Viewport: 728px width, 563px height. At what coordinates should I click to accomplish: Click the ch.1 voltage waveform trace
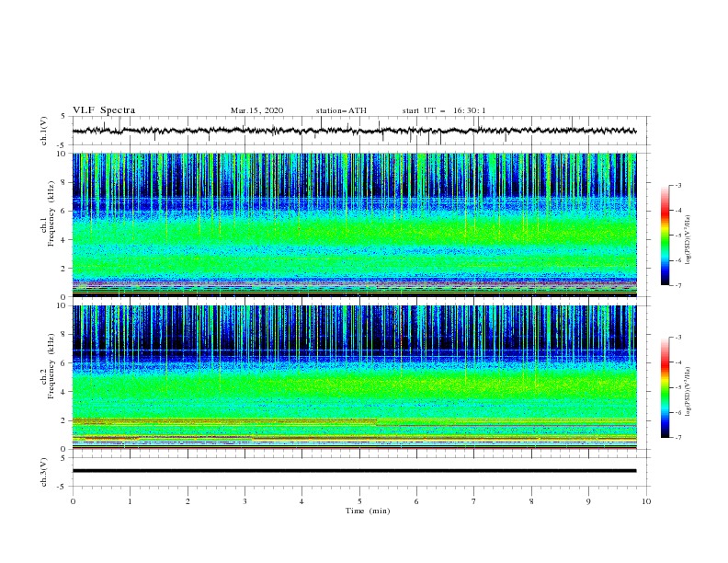354,131
